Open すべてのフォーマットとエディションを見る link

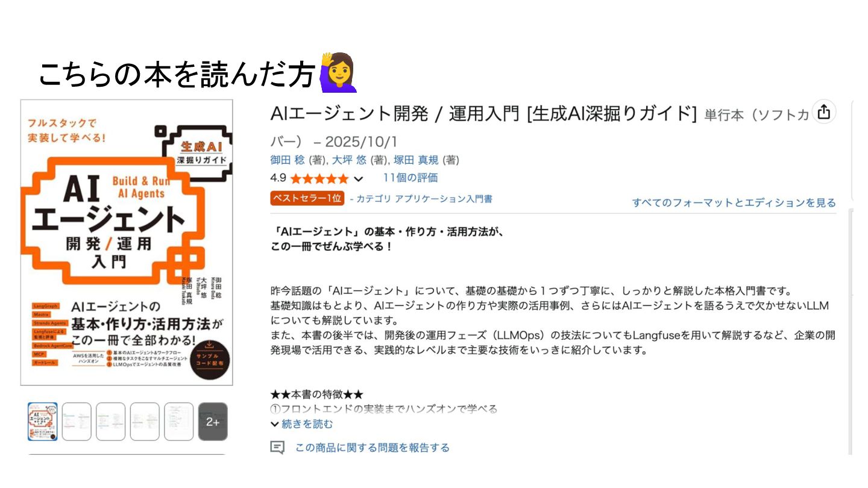734,202
